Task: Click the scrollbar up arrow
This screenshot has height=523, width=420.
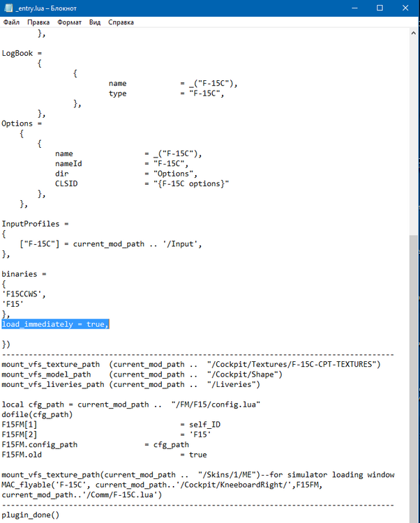Action: [x=413, y=33]
